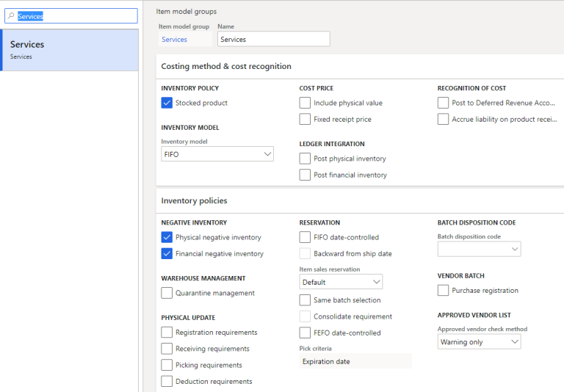Collapse the Inventory policies section header
The width and height of the screenshot is (564, 392).
click(194, 200)
